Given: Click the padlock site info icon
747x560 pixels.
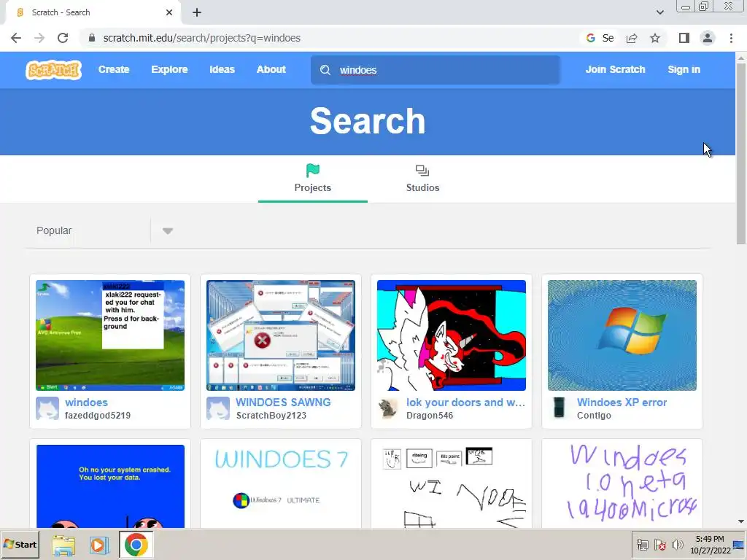Looking at the screenshot, I should tap(92, 38).
